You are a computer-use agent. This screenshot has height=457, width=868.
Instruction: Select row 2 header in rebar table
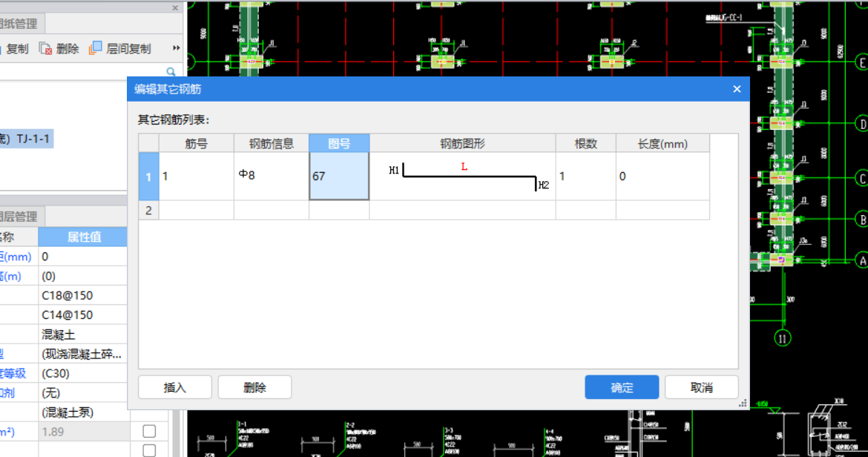tap(148, 210)
